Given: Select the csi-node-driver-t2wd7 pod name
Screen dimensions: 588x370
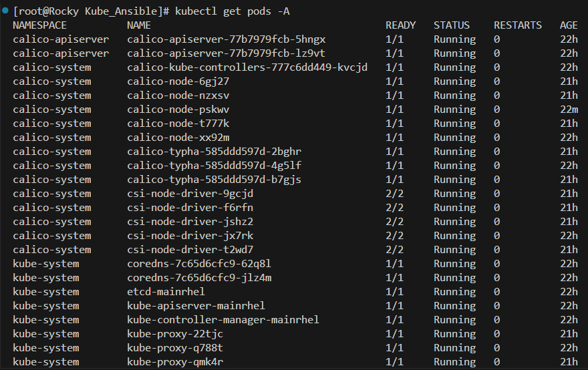Looking at the screenshot, I should pyautogui.click(x=190, y=250).
